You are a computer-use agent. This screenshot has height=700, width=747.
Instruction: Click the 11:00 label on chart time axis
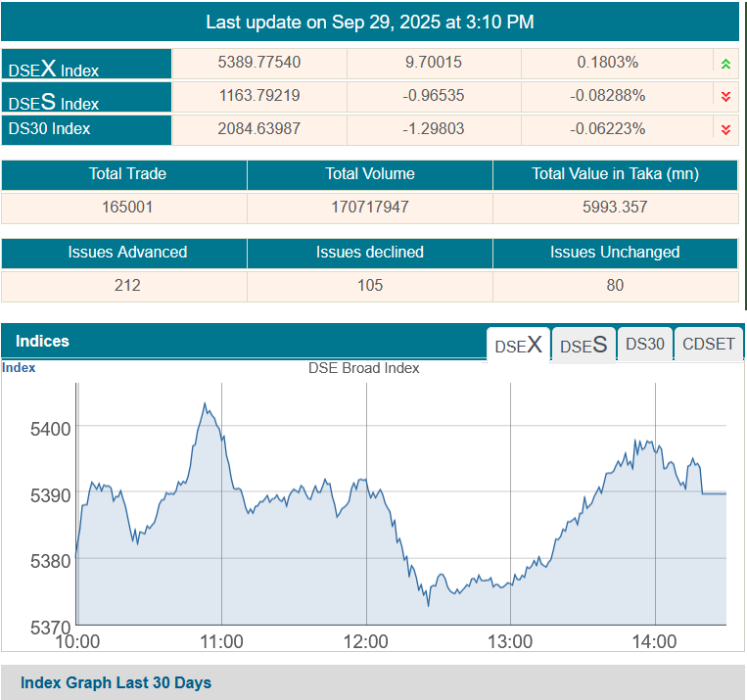coord(221,642)
